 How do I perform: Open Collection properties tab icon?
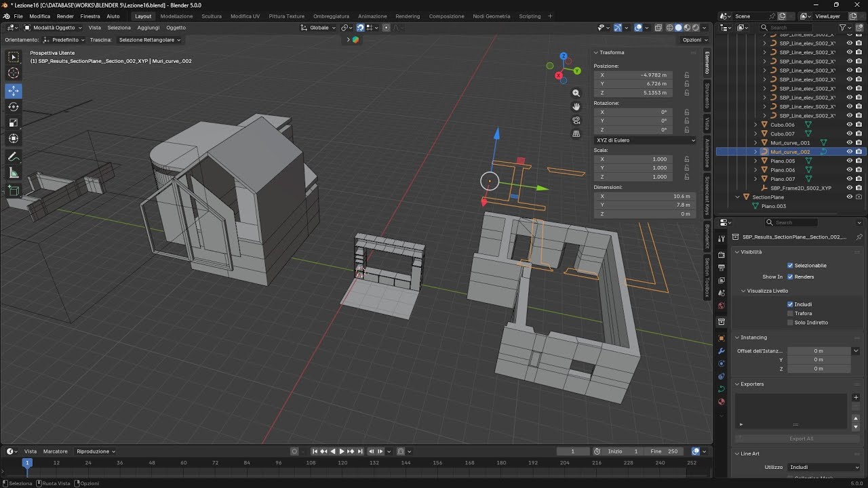coord(722,321)
